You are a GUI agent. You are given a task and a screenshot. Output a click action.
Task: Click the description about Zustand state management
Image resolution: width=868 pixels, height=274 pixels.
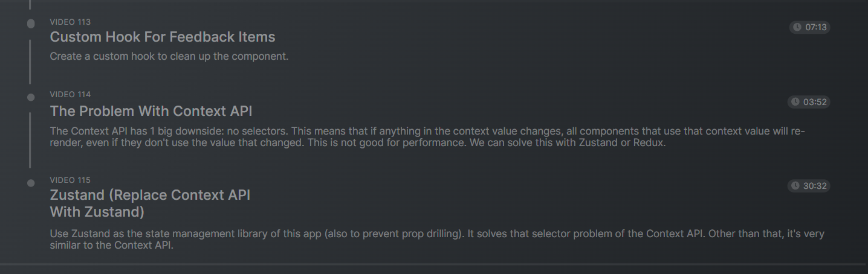click(x=436, y=239)
